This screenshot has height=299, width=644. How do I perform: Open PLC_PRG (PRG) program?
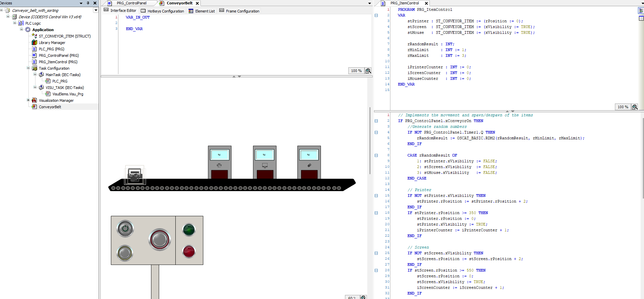(x=51, y=49)
